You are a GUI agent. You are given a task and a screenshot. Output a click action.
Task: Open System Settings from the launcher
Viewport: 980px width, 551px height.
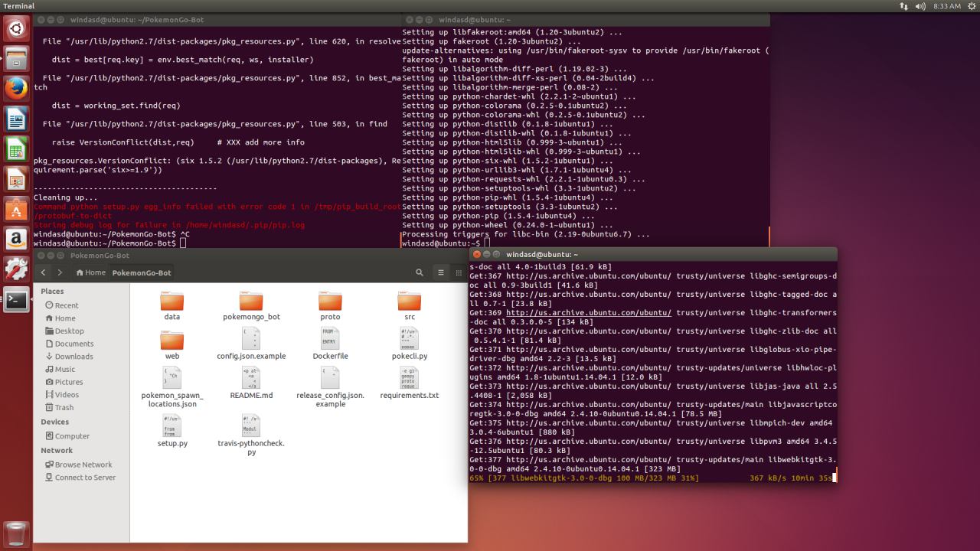(x=16, y=269)
